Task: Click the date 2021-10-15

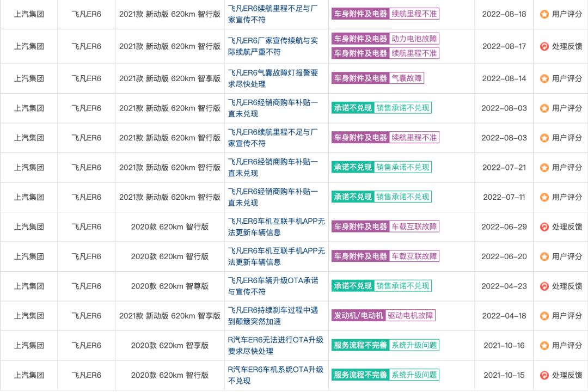Action: [x=504, y=375]
